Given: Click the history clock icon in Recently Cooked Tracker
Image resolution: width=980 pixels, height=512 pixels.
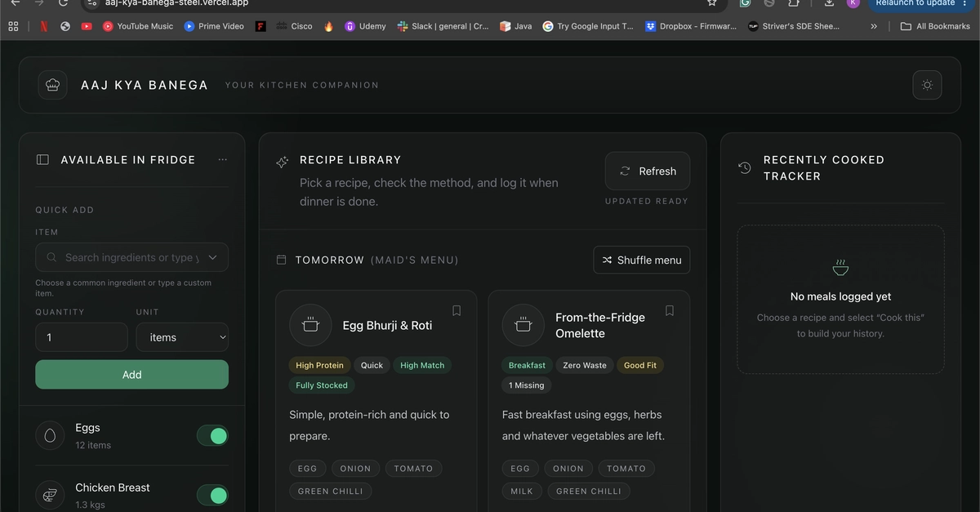Looking at the screenshot, I should tap(744, 167).
